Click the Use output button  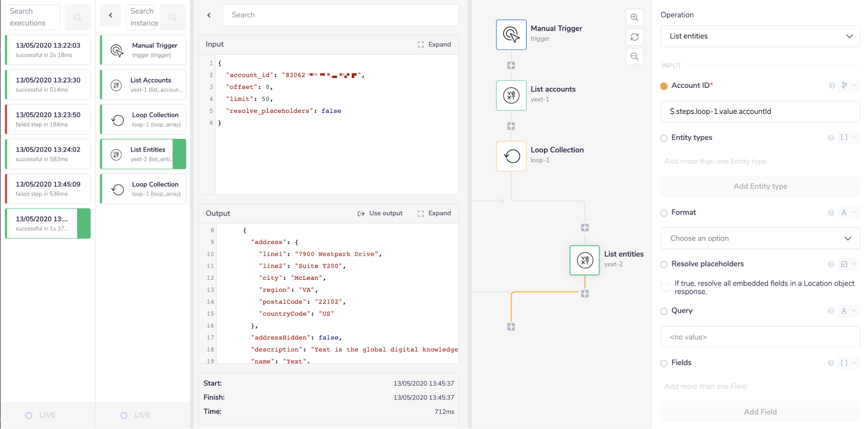click(x=380, y=213)
